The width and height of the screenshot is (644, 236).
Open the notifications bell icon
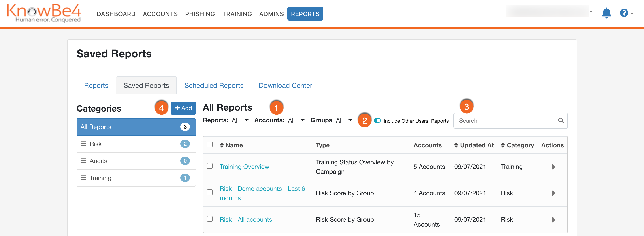[606, 13]
